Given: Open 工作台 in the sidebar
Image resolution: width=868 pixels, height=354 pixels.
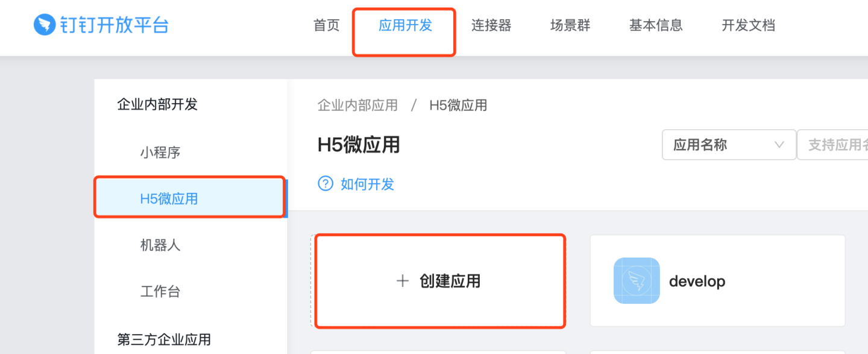Looking at the screenshot, I should 160,292.
